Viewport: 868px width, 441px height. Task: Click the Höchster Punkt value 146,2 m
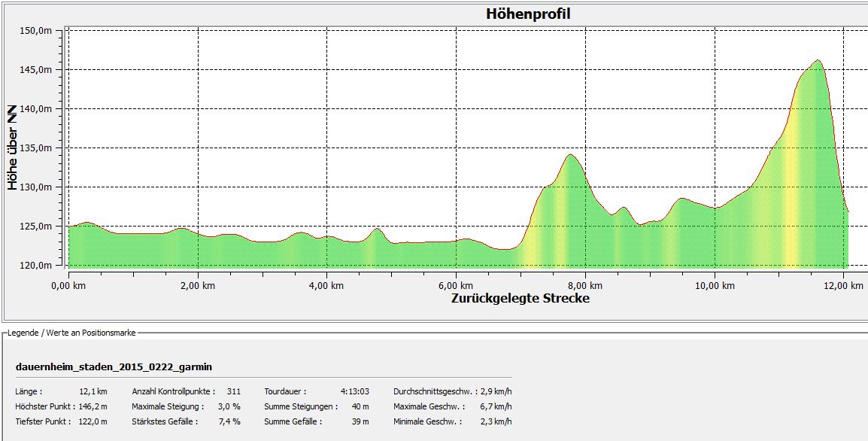coord(93,406)
